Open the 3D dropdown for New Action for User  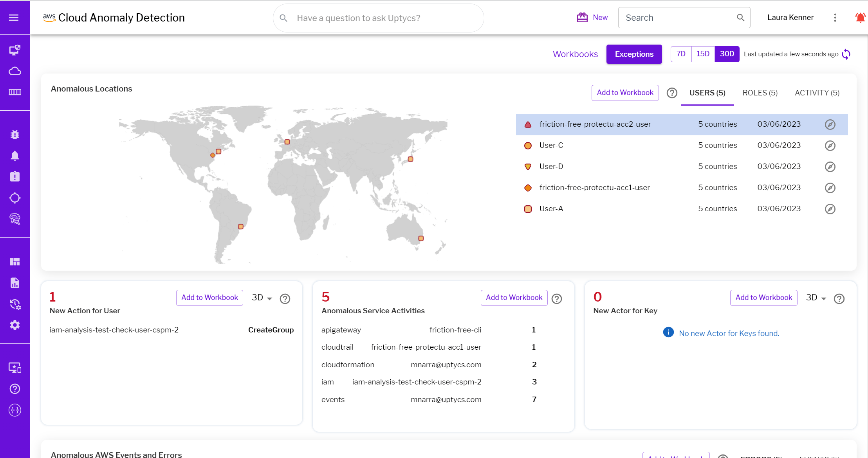click(263, 298)
